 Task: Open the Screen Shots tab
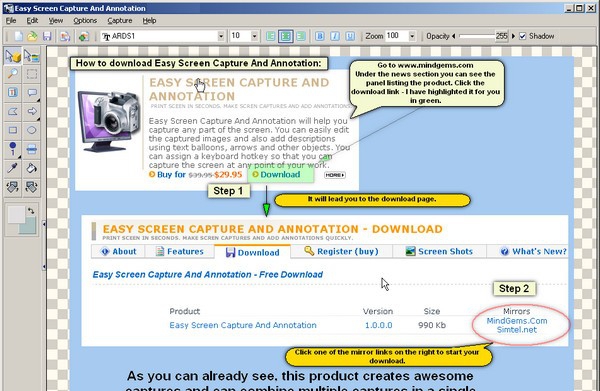point(440,251)
